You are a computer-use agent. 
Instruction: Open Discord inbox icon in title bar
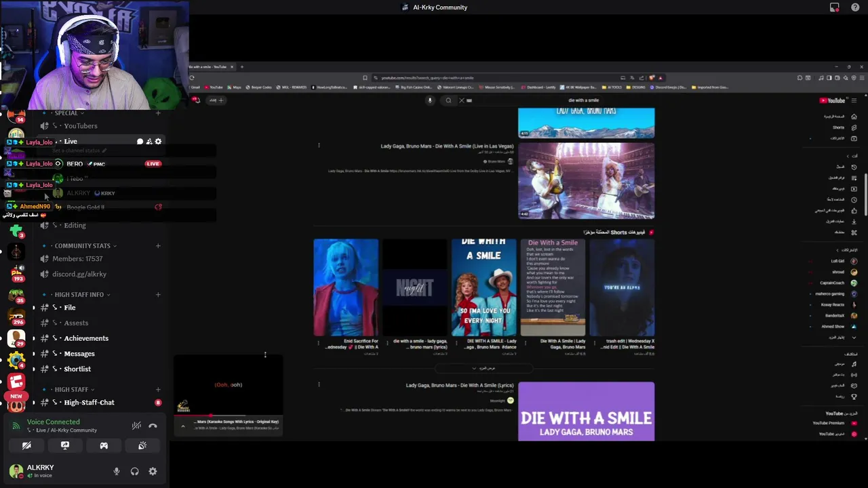[x=835, y=7]
